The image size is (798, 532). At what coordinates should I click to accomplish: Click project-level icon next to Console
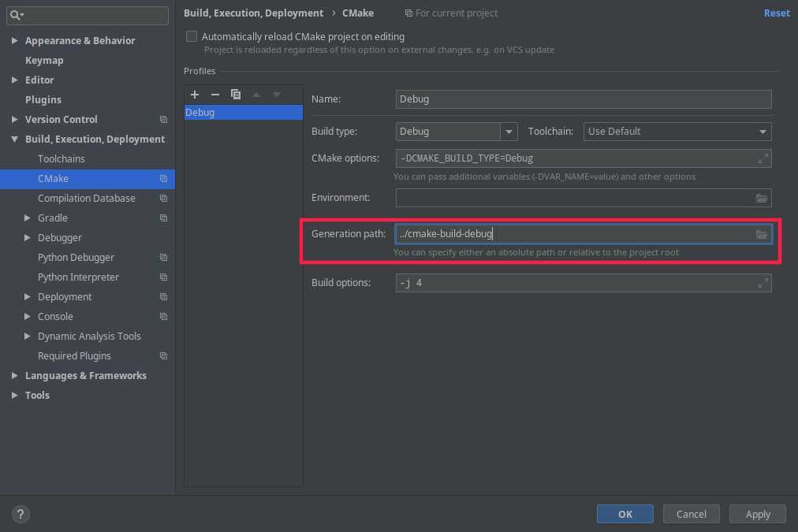coord(163,316)
